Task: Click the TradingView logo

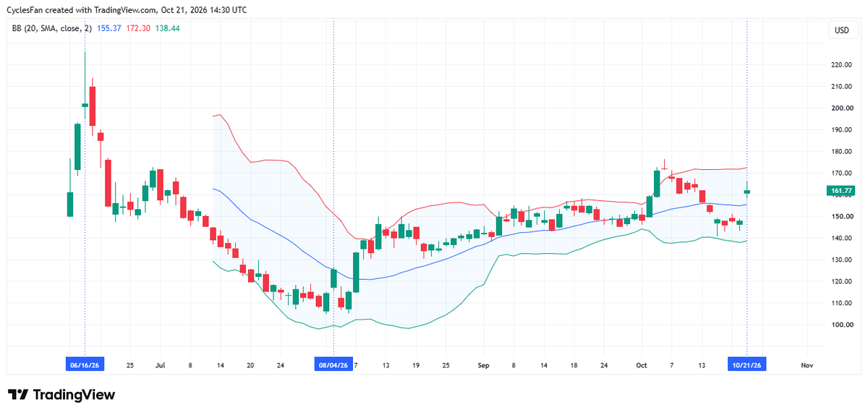Action: click(x=61, y=395)
